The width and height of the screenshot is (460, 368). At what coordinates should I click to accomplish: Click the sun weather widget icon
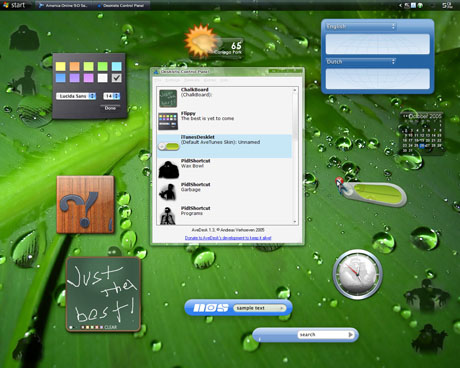201,41
